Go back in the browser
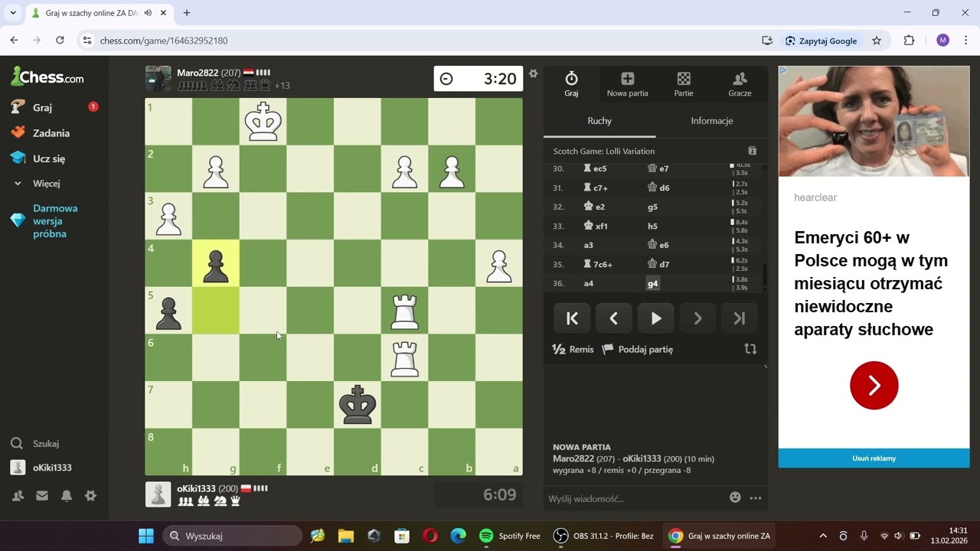 point(14,41)
